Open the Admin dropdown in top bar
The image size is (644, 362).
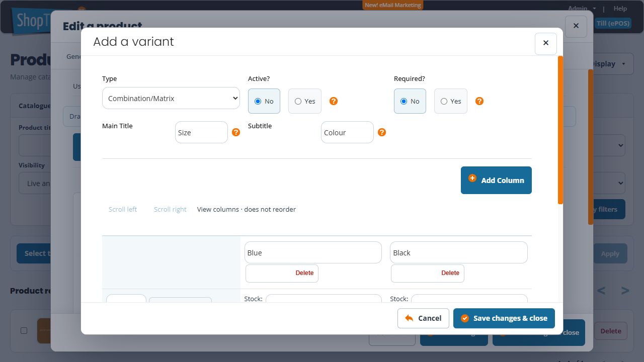(582, 8)
